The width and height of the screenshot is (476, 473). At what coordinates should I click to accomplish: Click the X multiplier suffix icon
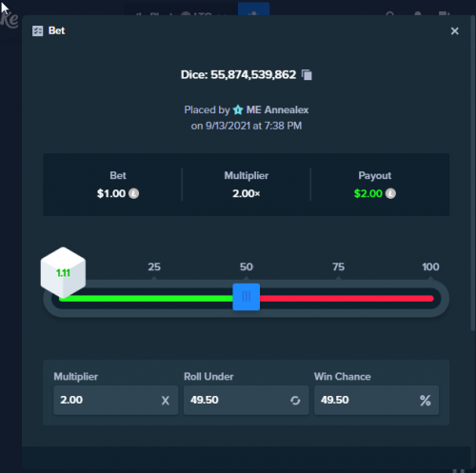[166, 401]
